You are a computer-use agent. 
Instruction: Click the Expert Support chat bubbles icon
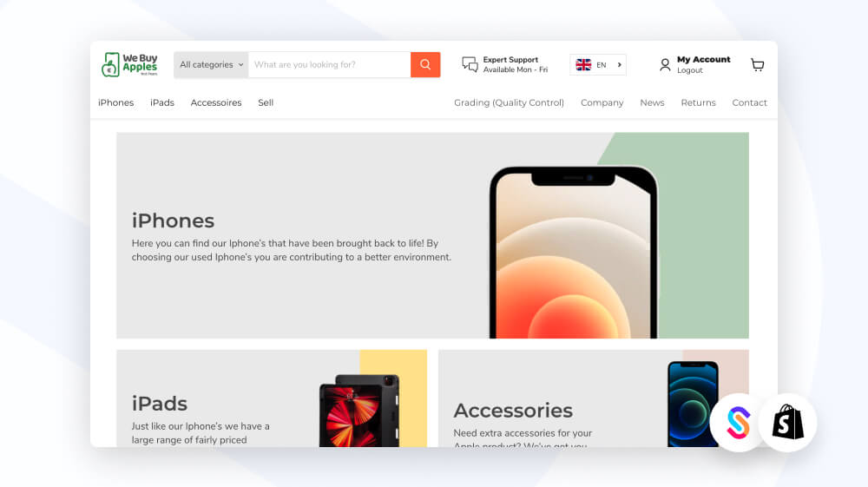[470, 65]
